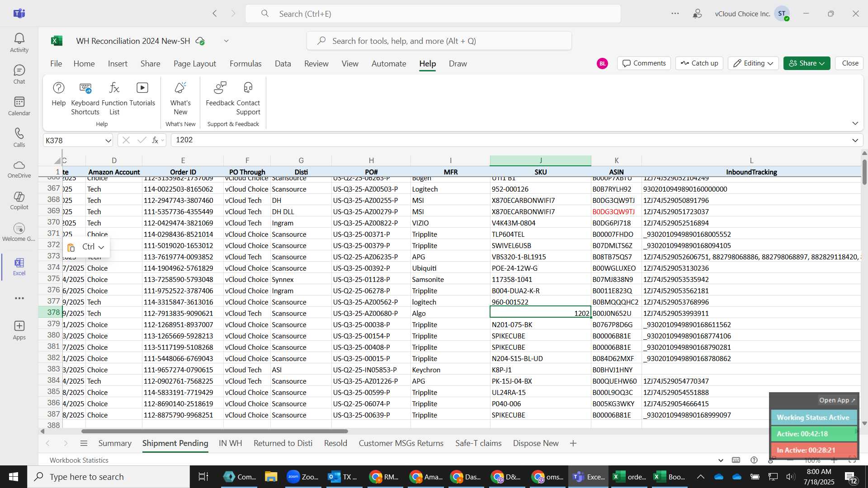This screenshot has width=868, height=488.
Task: Open Apps store in Teams sidebar
Action: pos(19,330)
